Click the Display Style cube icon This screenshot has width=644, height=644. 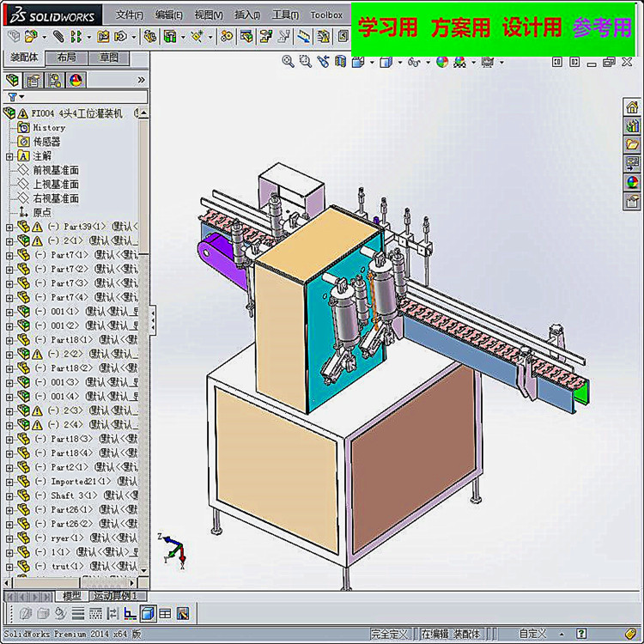[x=386, y=62]
